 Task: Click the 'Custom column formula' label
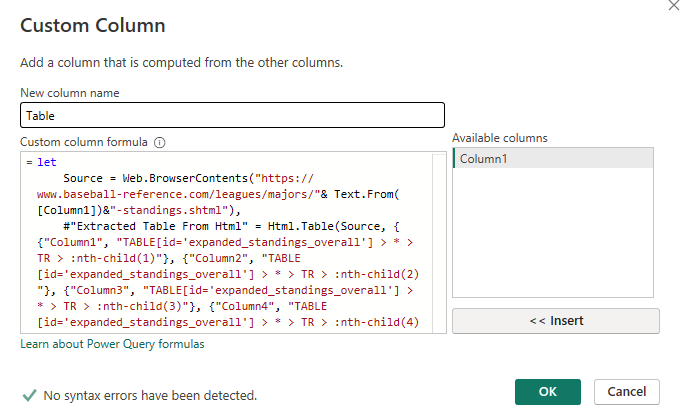84,143
